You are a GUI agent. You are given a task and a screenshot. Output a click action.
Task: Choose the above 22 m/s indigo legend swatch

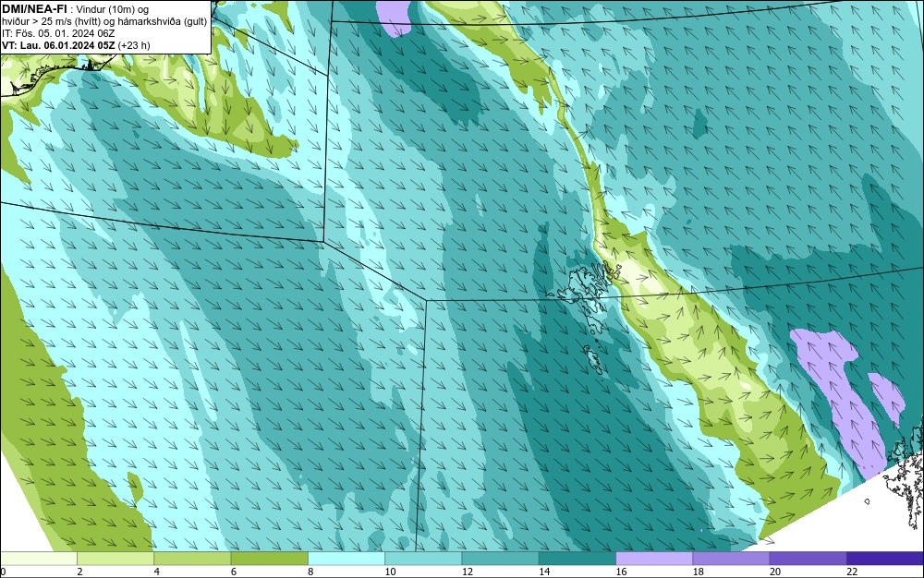tap(885, 558)
